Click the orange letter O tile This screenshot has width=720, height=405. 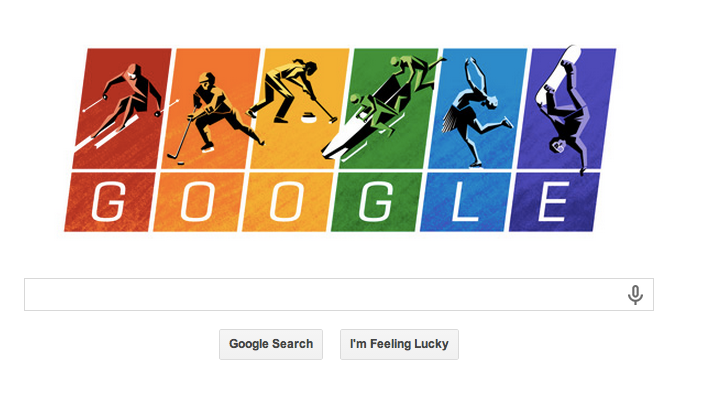tap(197, 202)
